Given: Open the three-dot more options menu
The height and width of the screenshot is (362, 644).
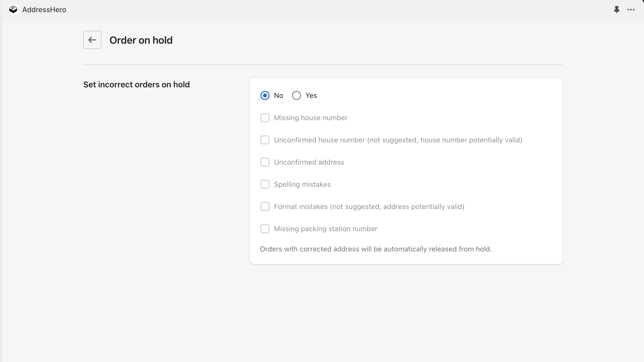Looking at the screenshot, I should (x=631, y=10).
